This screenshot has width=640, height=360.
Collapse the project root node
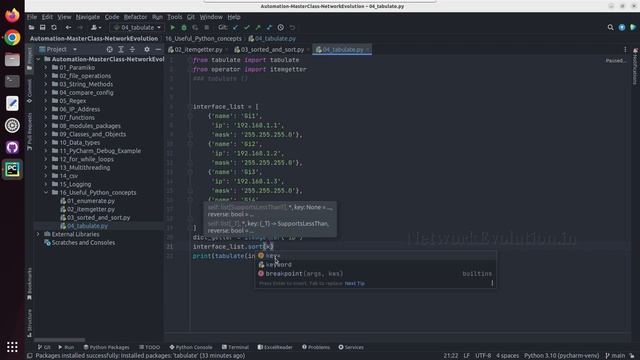coord(38,59)
